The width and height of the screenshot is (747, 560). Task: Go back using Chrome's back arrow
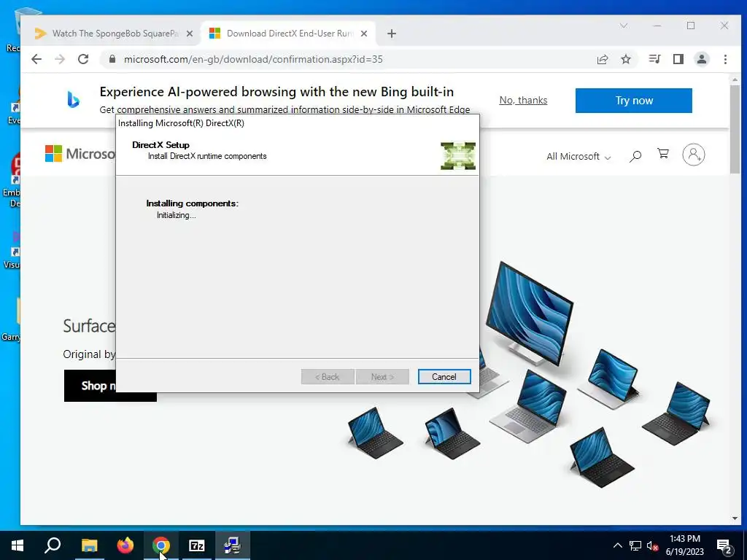(x=36, y=59)
